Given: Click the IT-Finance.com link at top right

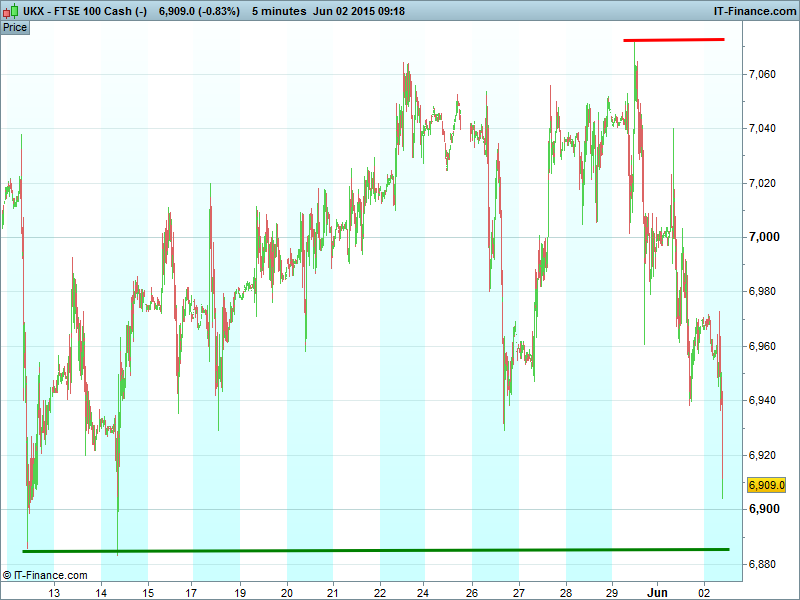Looking at the screenshot, I should 755,11.
